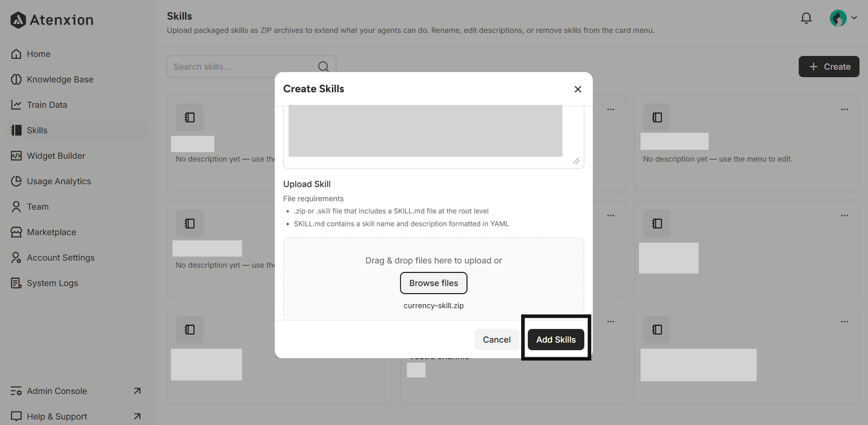
Task: Expand the user profile menu chevron
Action: [x=854, y=18]
